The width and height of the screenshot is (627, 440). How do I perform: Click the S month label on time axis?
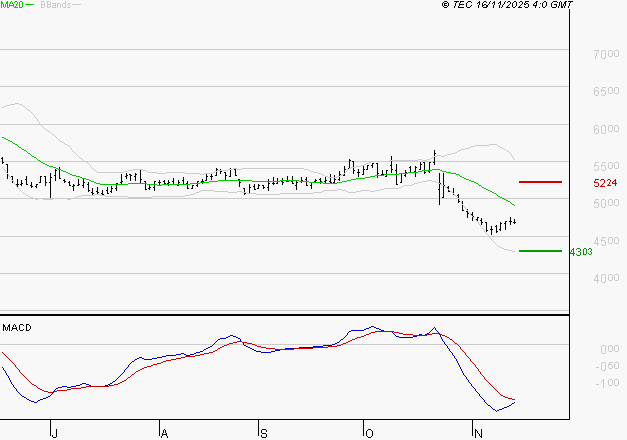click(264, 433)
